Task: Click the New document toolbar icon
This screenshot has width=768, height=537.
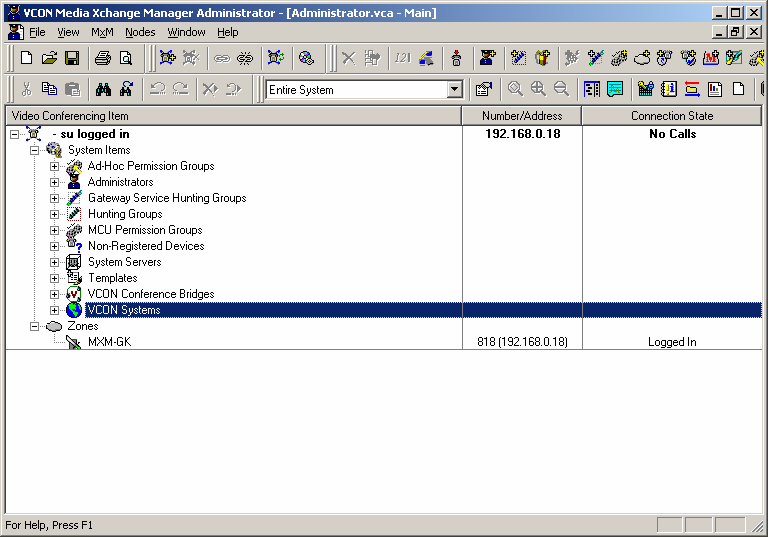Action: [26, 58]
